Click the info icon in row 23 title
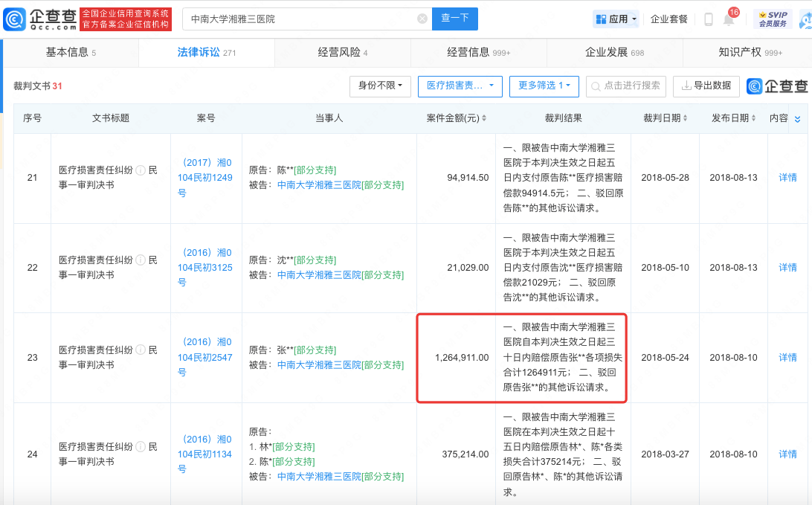 pos(141,350)
